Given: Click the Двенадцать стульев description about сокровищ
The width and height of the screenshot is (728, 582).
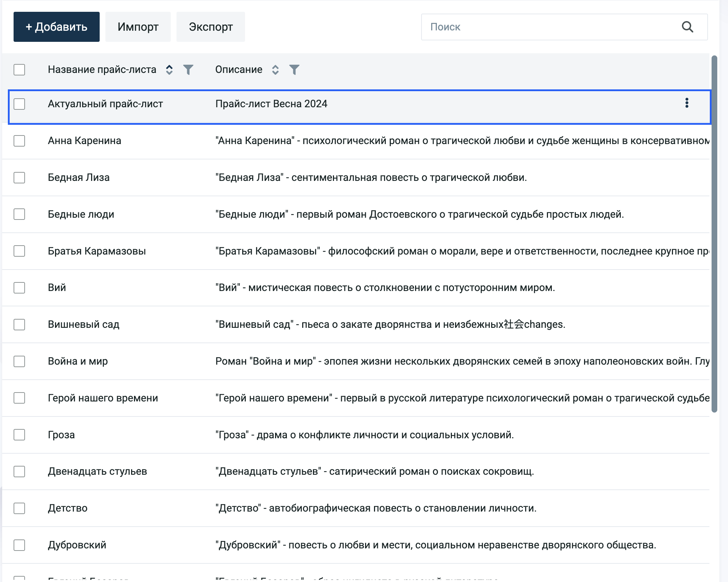Looking at the screenshot, I should (375, 471).
